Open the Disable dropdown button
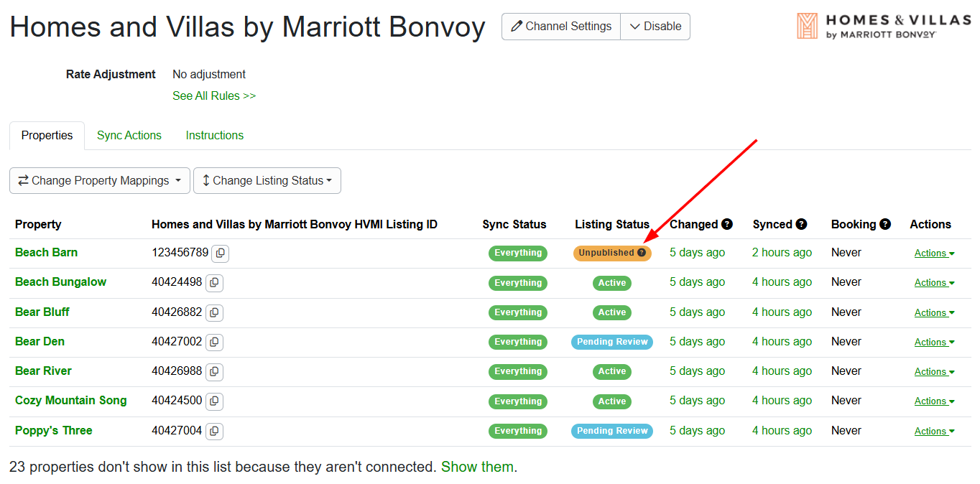980x484 pixels. pos(655,27)
